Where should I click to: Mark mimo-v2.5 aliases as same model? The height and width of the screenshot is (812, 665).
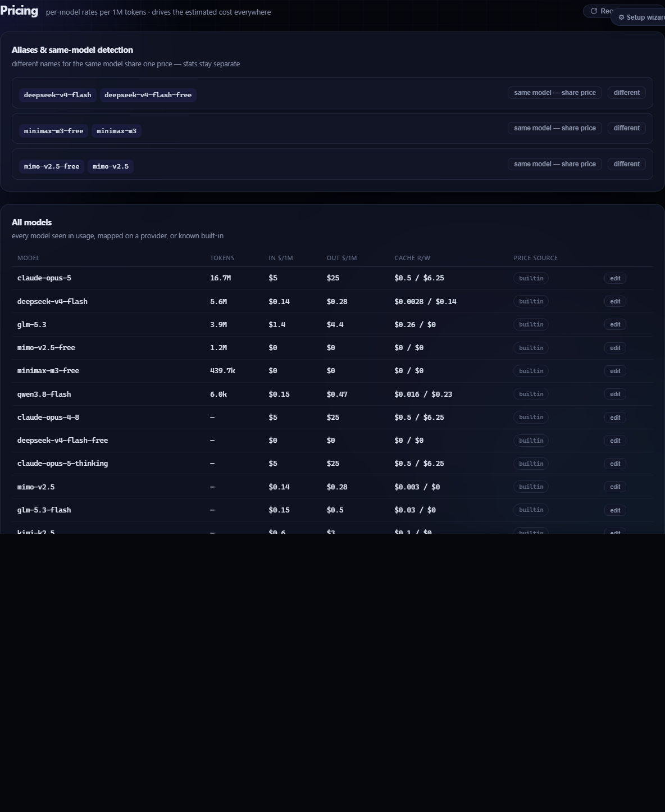[x=555, y=164]
